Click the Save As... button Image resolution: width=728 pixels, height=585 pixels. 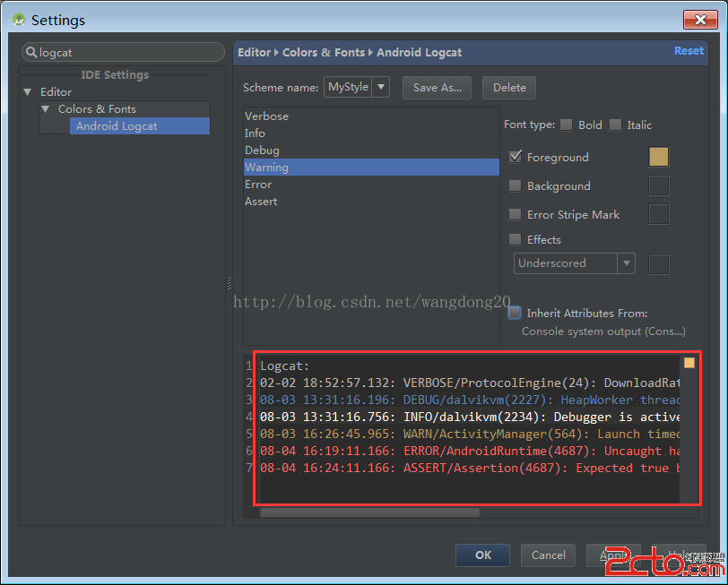coord(437,88)
